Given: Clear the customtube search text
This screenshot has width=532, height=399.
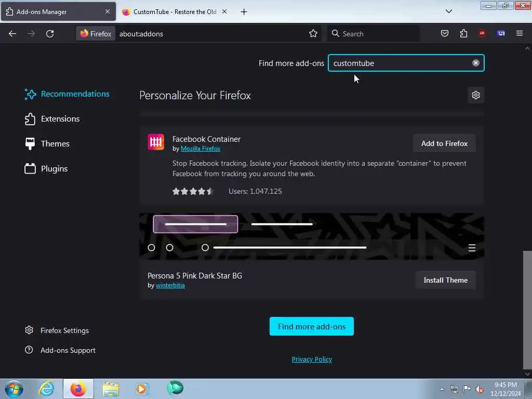Looking at the screenshot, I should (x=476, y=63).
